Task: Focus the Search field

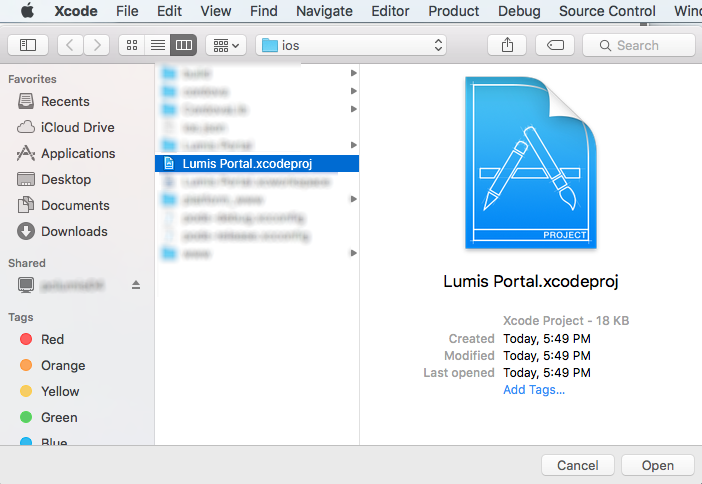Action: [x=639, y=45]
